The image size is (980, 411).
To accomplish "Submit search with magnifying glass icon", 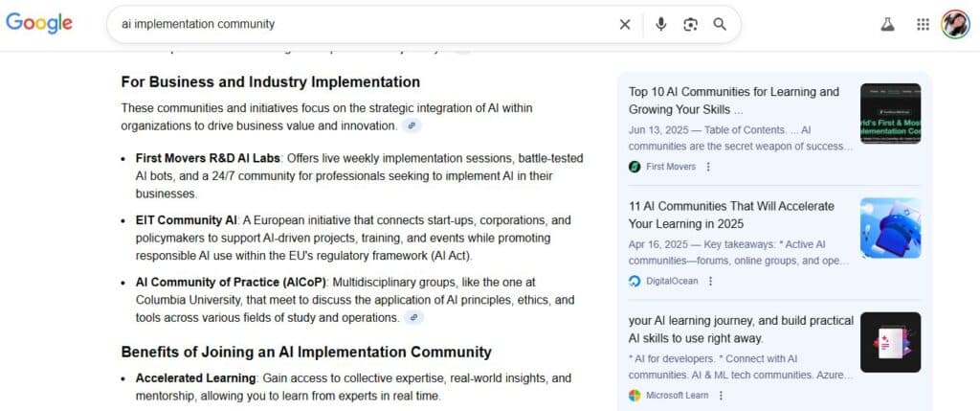I will (720, 24).
